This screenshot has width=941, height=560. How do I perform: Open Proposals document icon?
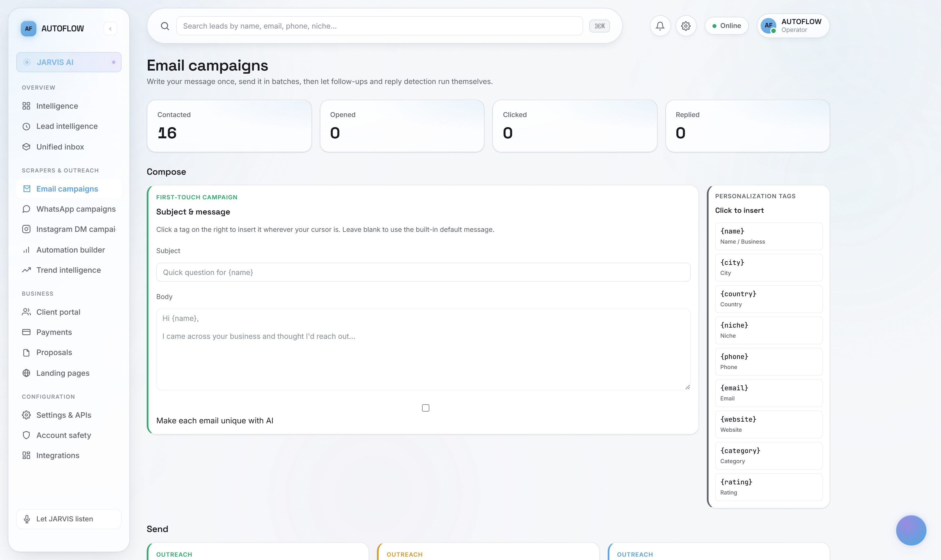click(x=26, y=353)
